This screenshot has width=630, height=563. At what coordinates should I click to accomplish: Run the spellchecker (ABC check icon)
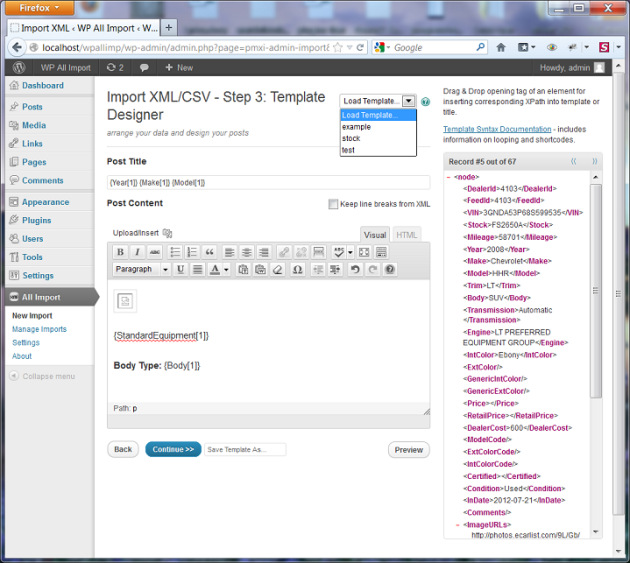[338, 252]
